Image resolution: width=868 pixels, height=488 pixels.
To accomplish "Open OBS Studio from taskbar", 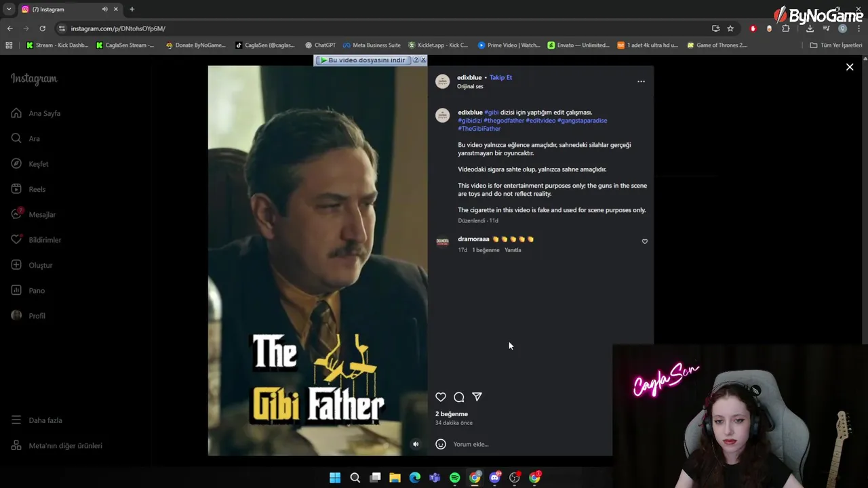I will 515,478.
